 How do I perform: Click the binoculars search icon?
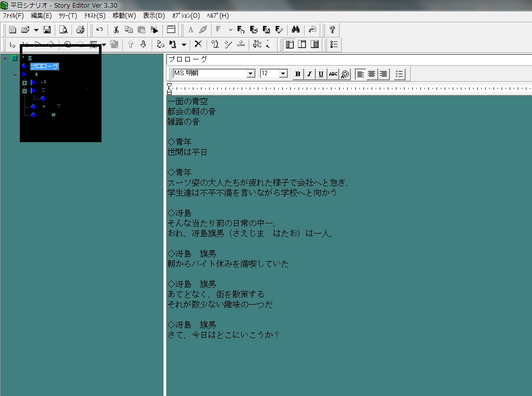pyautogui.click(x=295, y=30)
